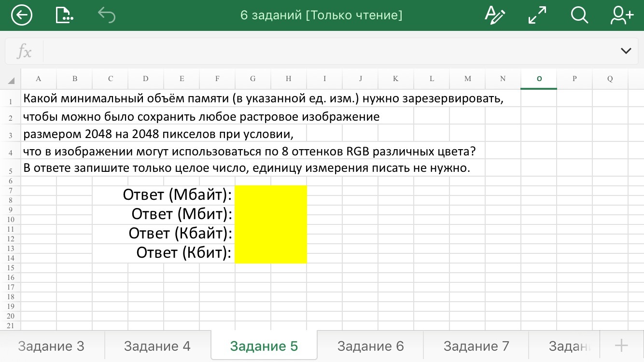Click the select-all corner triangle

11,80
